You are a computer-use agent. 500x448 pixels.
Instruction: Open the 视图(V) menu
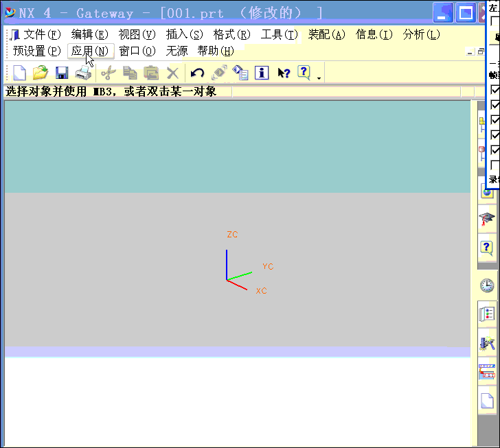coord(137,34)
